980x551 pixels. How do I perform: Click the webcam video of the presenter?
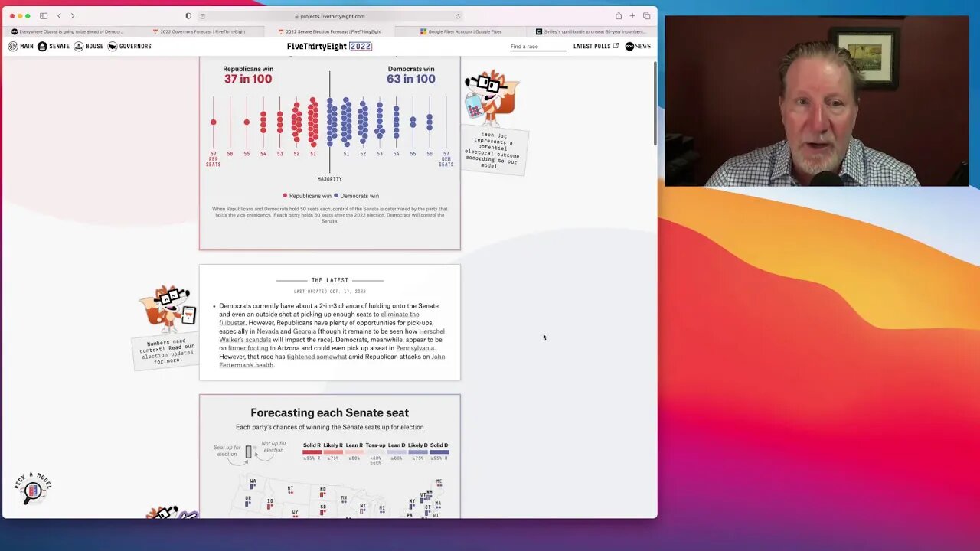coord(817,101)
